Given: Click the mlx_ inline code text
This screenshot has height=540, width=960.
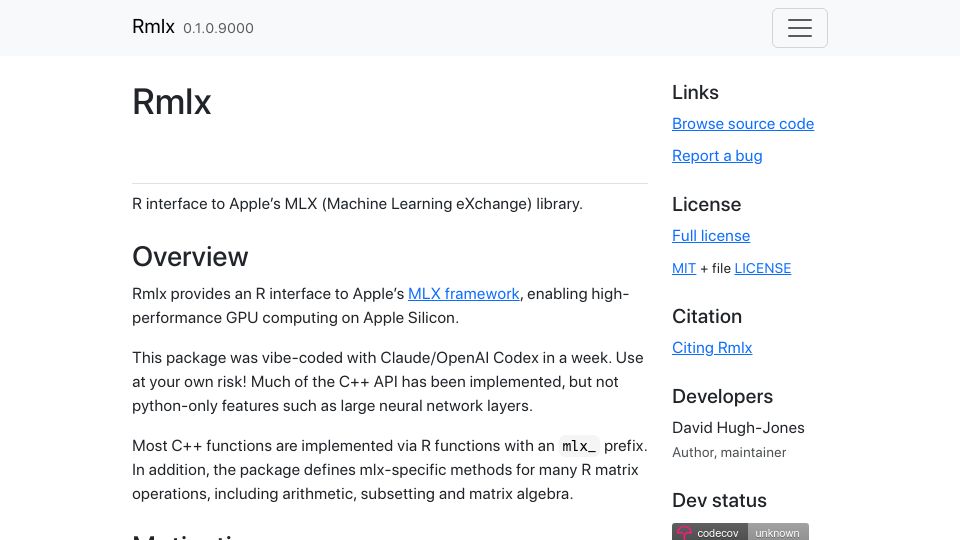Looking at the screenshot, I should (579, 446).
